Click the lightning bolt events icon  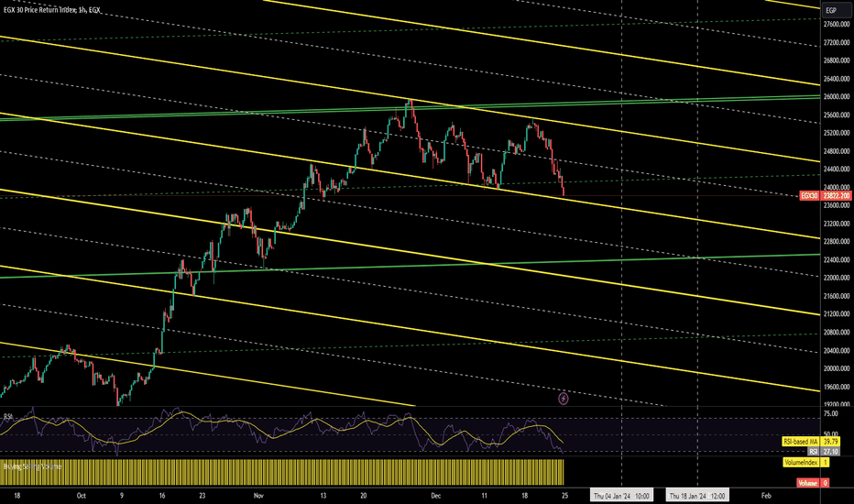[564, 399]
